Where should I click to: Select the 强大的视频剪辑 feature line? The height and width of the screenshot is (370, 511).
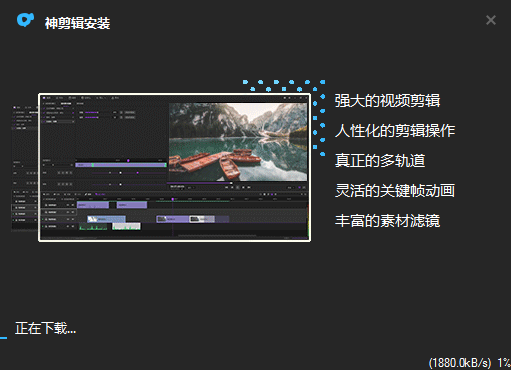(x=387, y=101)
